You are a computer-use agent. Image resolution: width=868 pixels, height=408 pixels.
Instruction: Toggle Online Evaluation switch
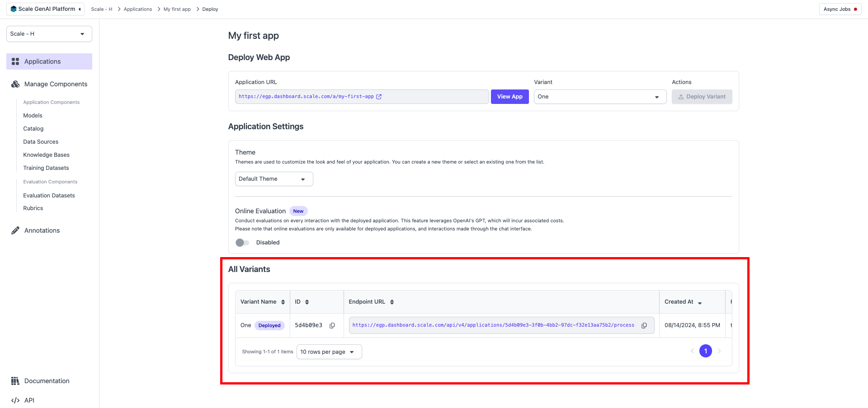242,243
